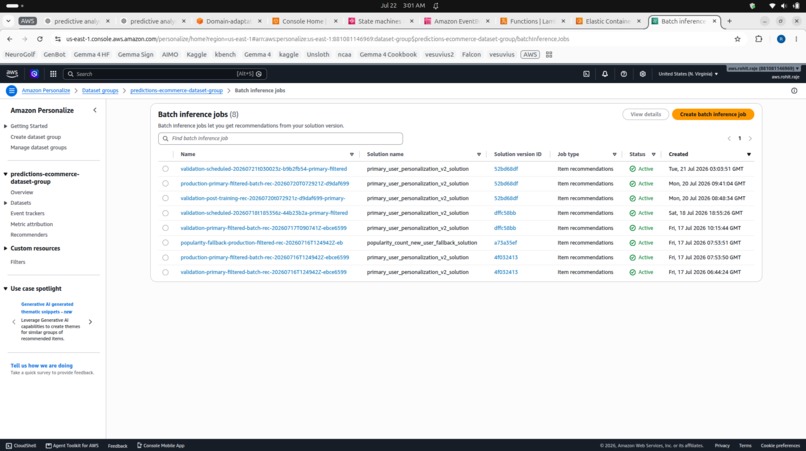Select popularity-fallback-production job radio button
The image size is (806, 451).
[165, 243]
